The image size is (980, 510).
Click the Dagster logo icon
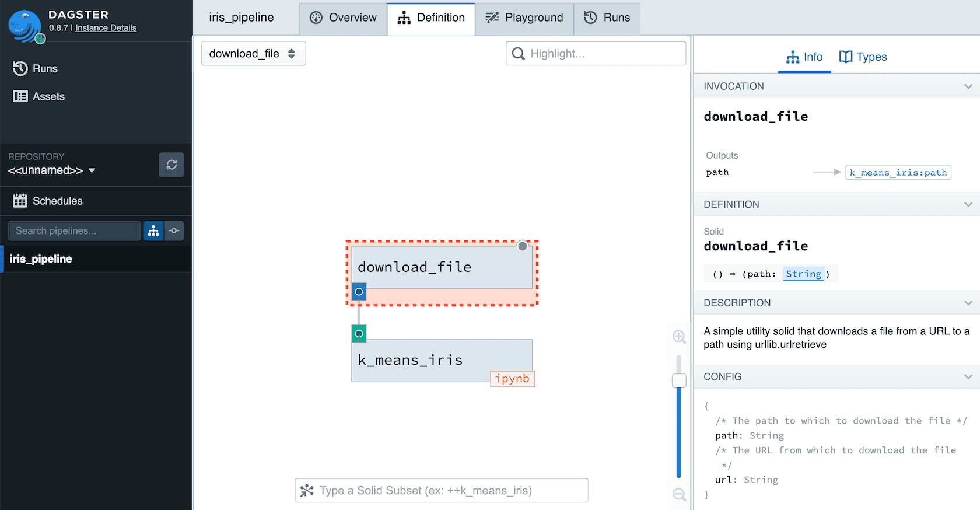(x=24, y=26)
